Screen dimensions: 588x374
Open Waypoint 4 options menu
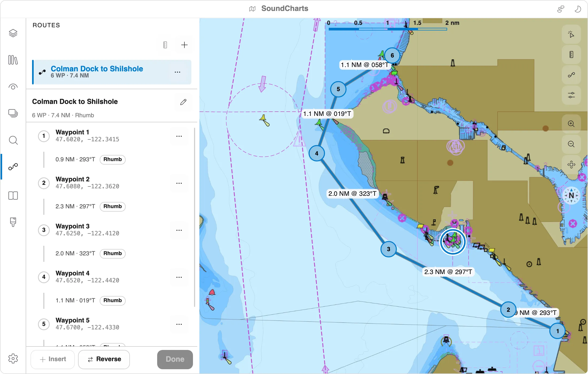click(179, 277)
